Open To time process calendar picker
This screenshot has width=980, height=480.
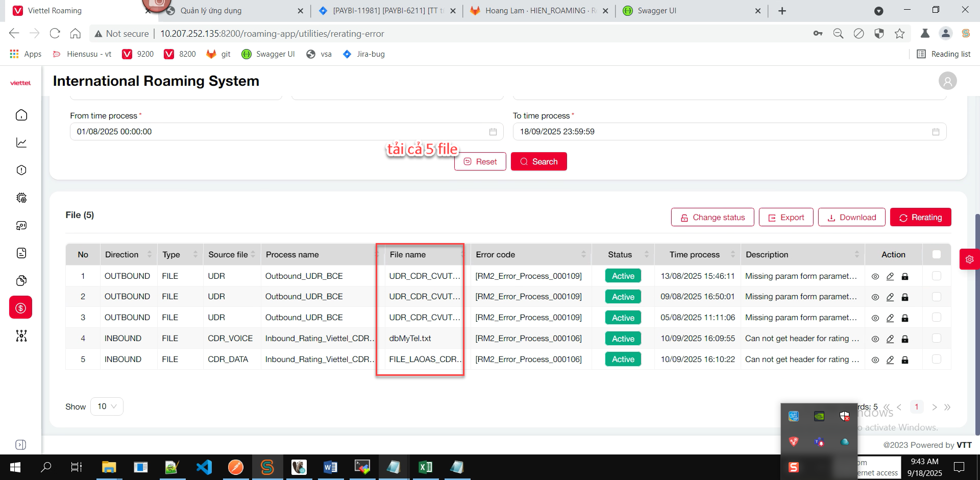[x=935, y=132]
